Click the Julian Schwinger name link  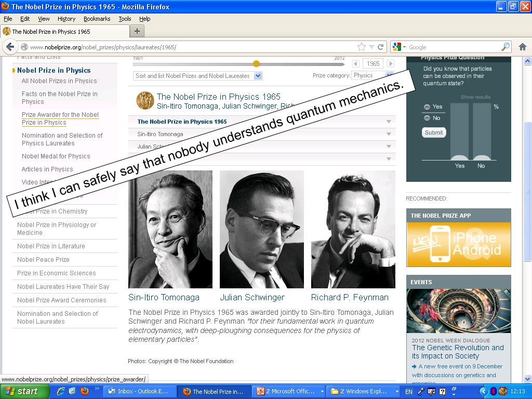pos(252,297)
